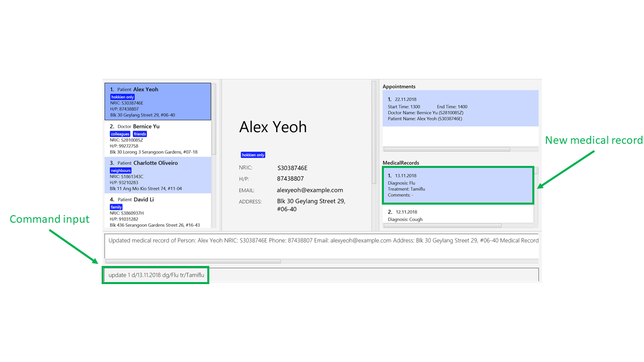The width and height of the screenshot is (644, 362).
Task: Click Treatment: Tamiflu line
Action: click(x=407, y=189)
